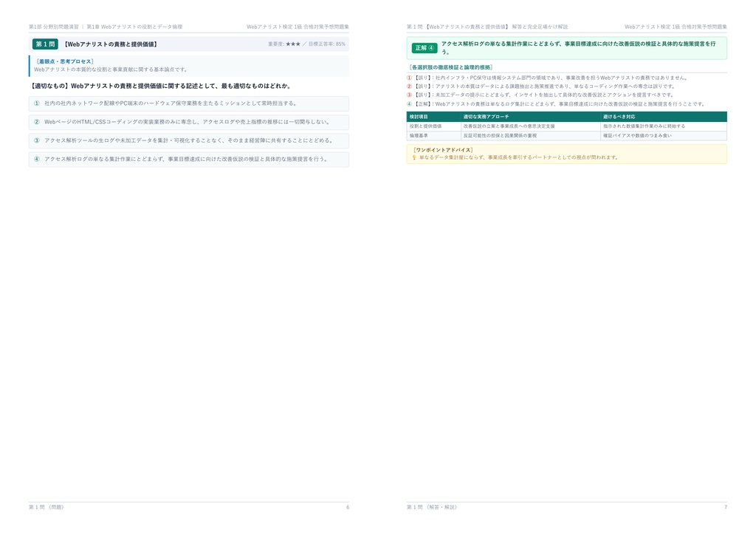The image size is (756, 535).
Task: Click the sentence Webアナリストの本質的な役割と事業貢献に関する基本論点です。
Action: pos(111,69)
